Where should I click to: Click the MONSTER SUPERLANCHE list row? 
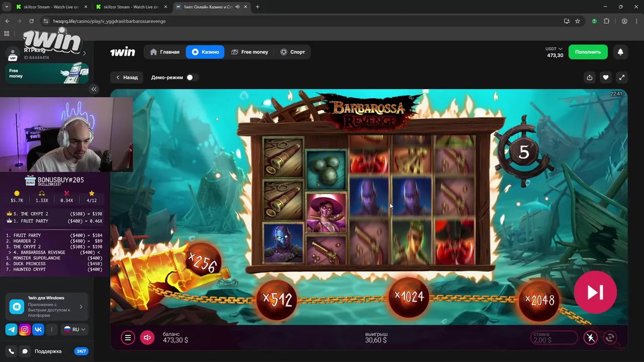coord(54,258)
